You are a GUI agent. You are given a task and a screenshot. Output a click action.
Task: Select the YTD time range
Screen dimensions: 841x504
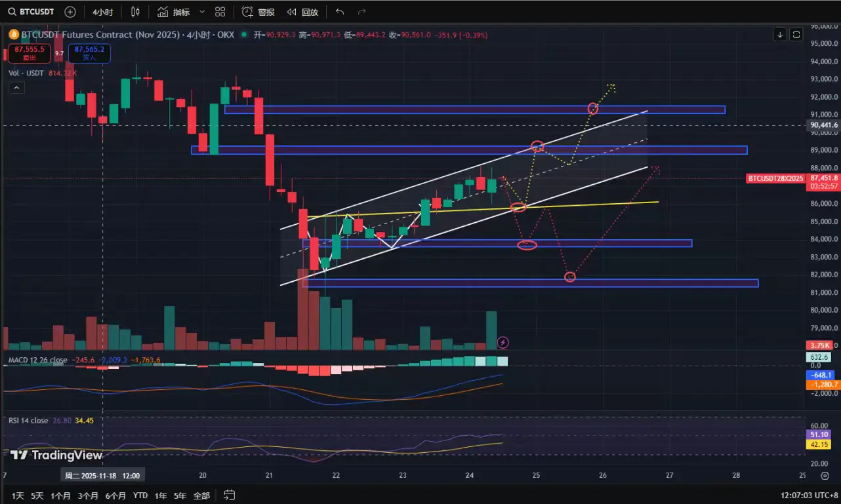click(x=140, y=495)
